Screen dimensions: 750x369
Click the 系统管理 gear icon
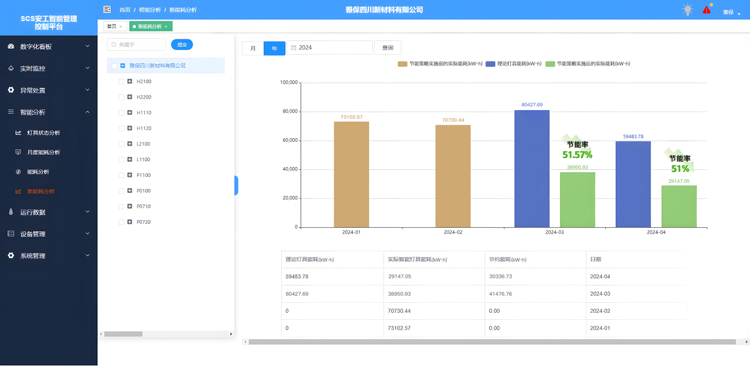(11, 256)
